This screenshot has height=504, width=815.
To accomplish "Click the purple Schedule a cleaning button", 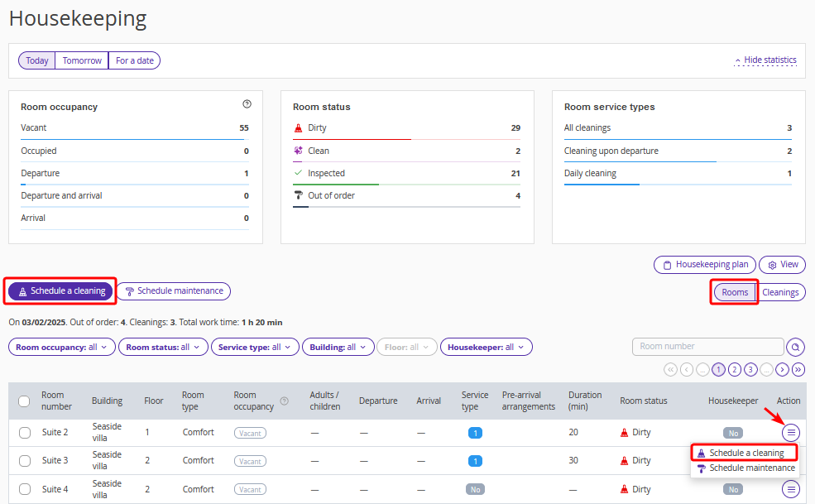I will [60, 291].
